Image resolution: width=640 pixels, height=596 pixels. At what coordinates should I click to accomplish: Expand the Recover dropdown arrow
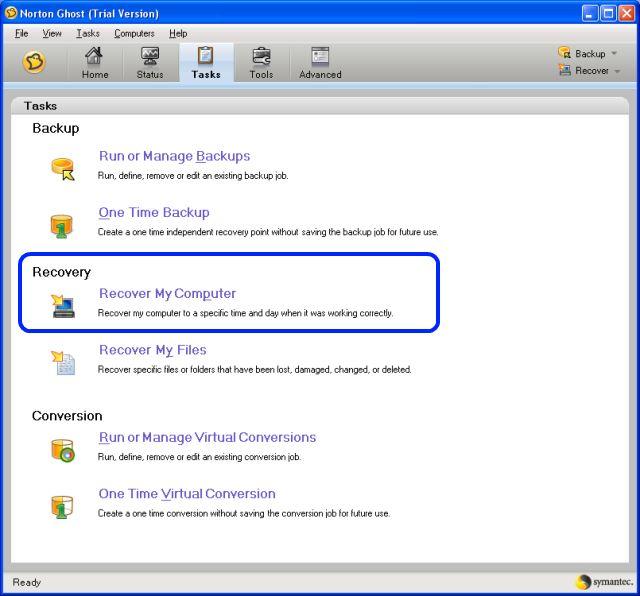coord(617,71)
